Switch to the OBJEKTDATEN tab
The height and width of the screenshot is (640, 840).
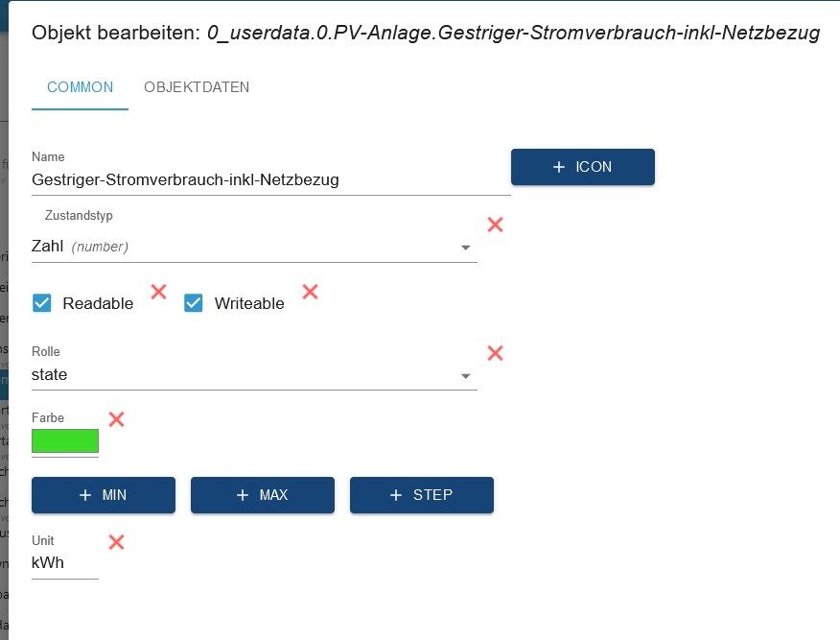[197, 87]
